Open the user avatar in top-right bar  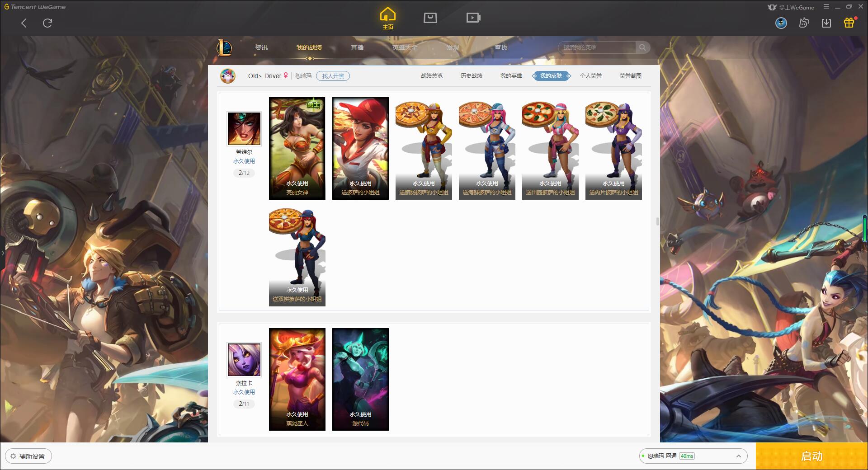(x=781, y=23)
